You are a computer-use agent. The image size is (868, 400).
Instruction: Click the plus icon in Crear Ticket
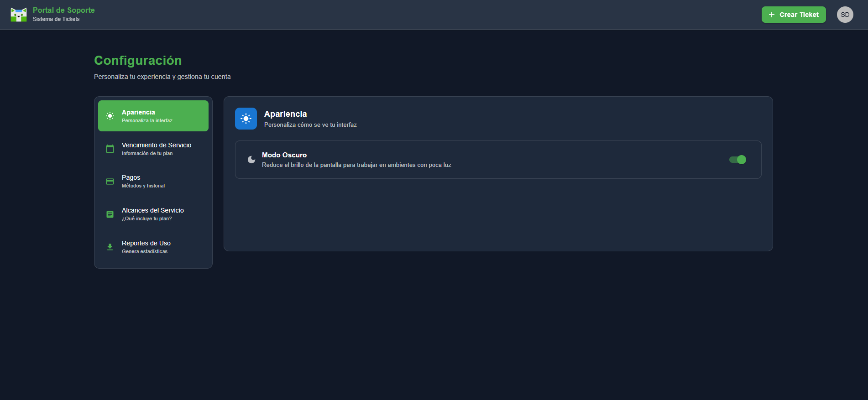pos(772,15)
